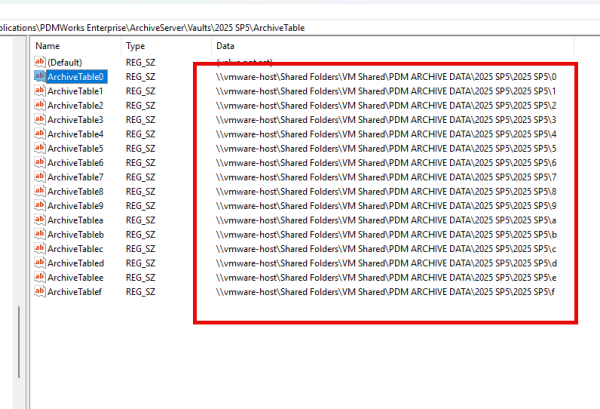600x409 pixels.
Task: Click the ArchiveTable6 string value icon
Action: pos(40,162)
